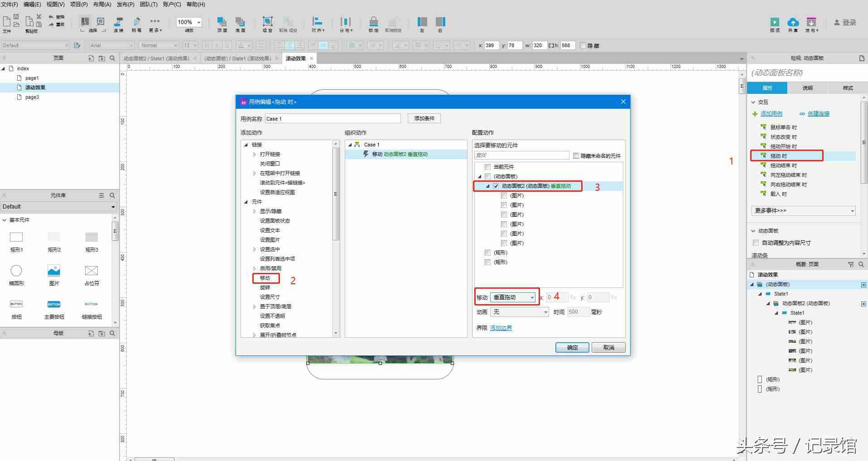Open the 移动 垂直拖动 dropdown
The image size is (868, 461).
point(513,297)
